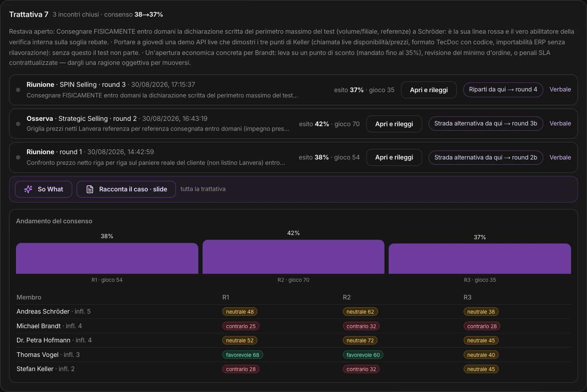This screenshot has height=392, width=587.
Task: Click Thomas Vogel's R3 badge neutrale 40
Action: (x=481, y=355)
